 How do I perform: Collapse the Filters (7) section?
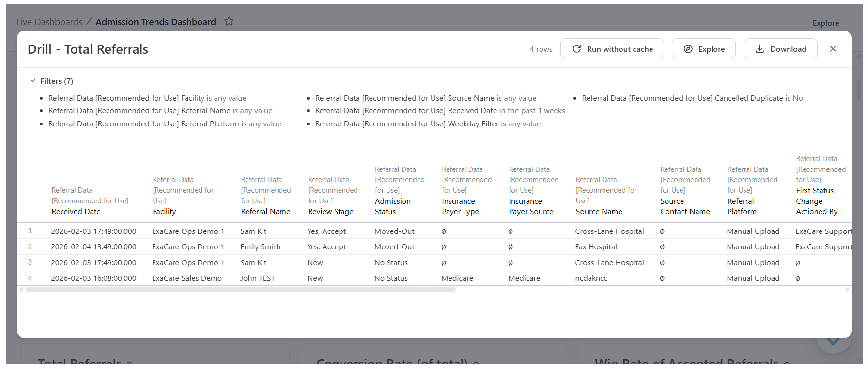click(51, 81)
